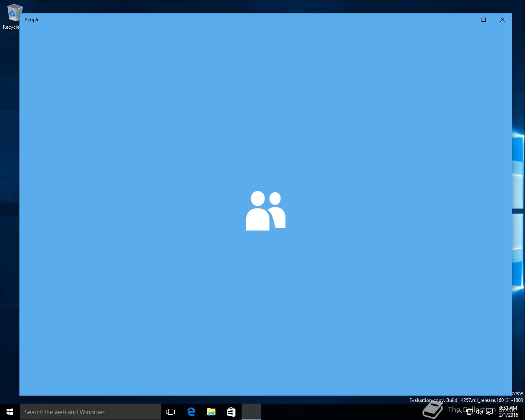Maximize the People window
Image resolution: width=525 pixels, height=420 pixels.
pos(484,20)
